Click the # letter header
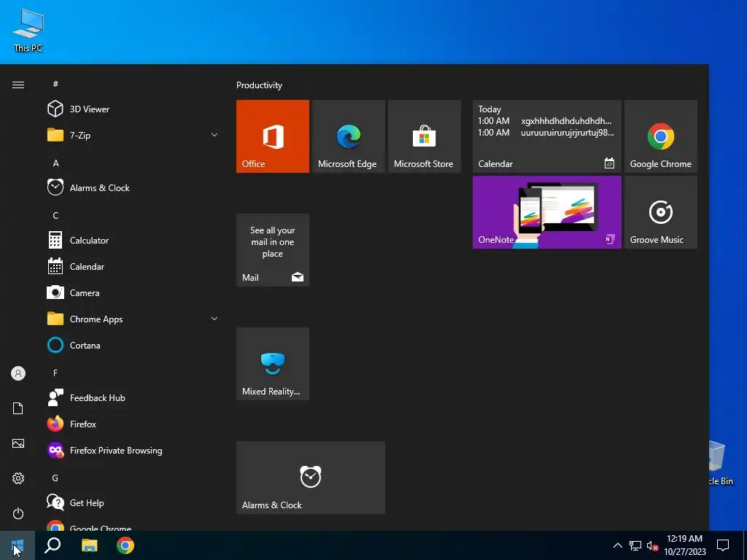The width and height of the screenshot is (747, 560). click(x=55, y=84)
